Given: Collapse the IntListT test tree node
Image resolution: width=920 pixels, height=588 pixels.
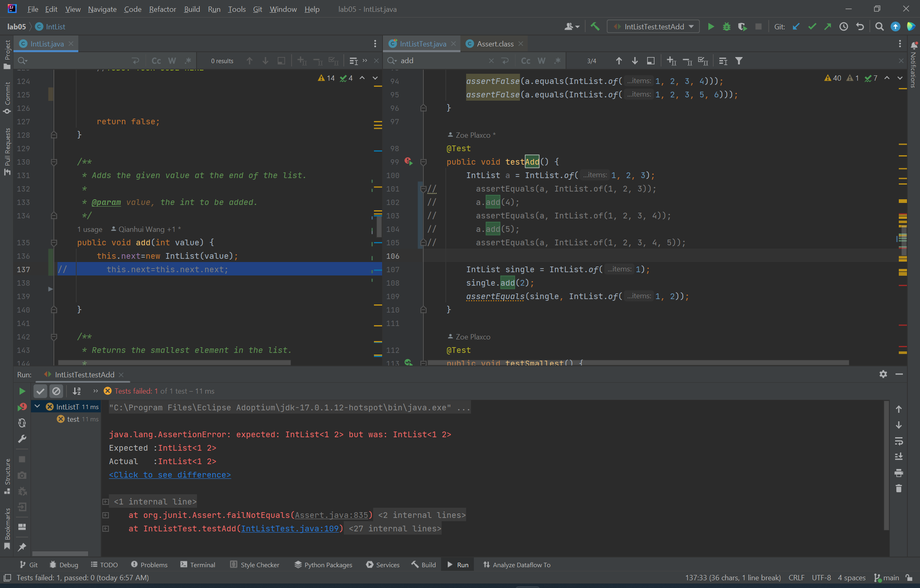Looking at the screenshot, I should click(38, 407).
